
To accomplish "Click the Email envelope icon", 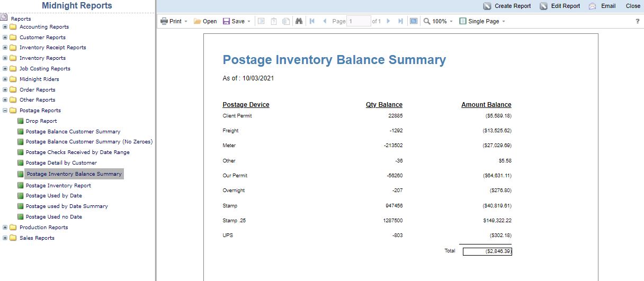I will (x=593, y=6).
